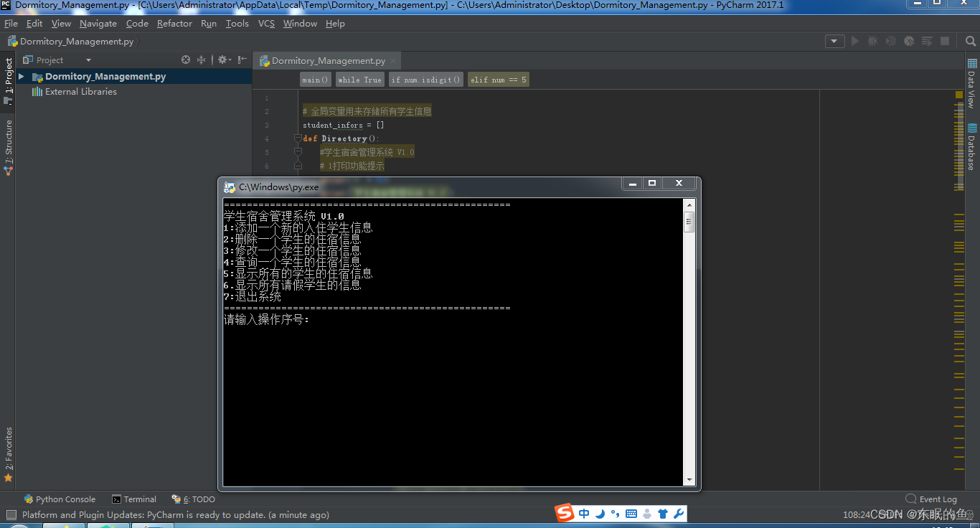Click the Profile run icon
This screenshot has height=528, width=980.
pyautogui.click(x=909, y=42)
